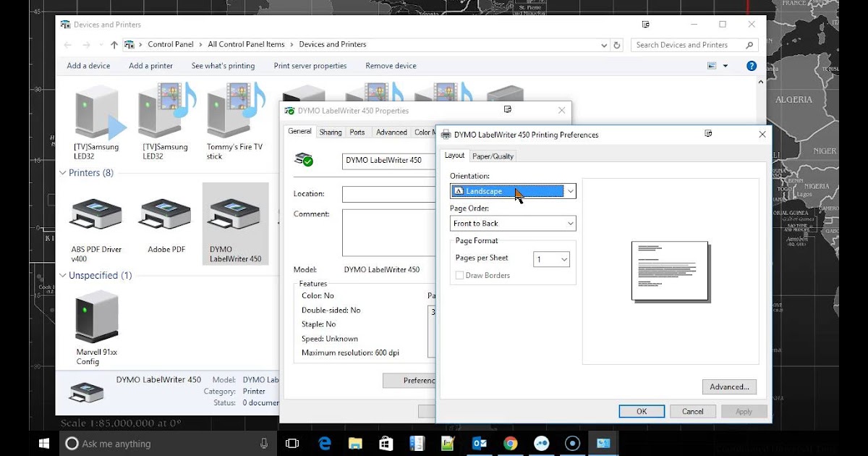The height and width of the screenshot is (456, 868).
Task: Open File Explorer from taskbar
Action: coord(355,444)
